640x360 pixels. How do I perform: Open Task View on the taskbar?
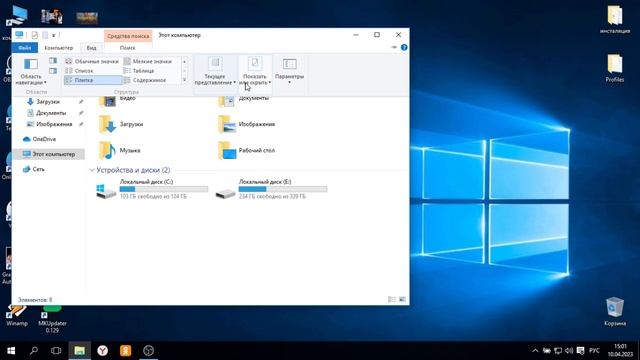click(56, 351)
